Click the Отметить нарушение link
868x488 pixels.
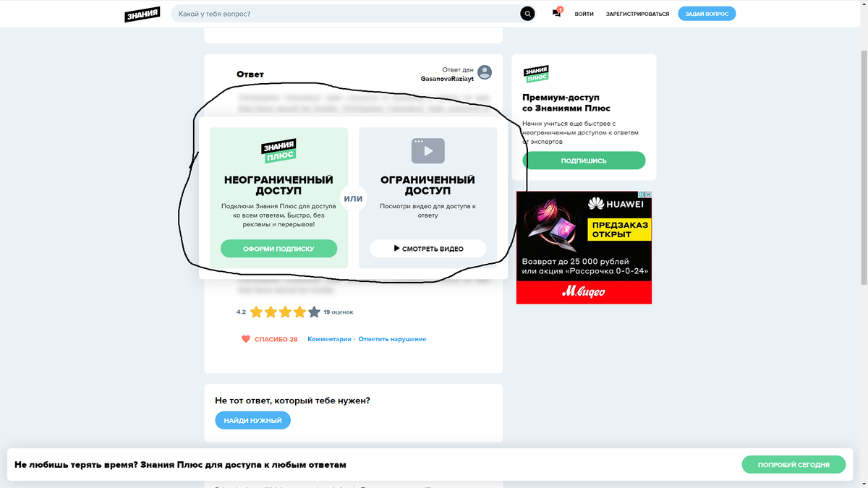392,339
